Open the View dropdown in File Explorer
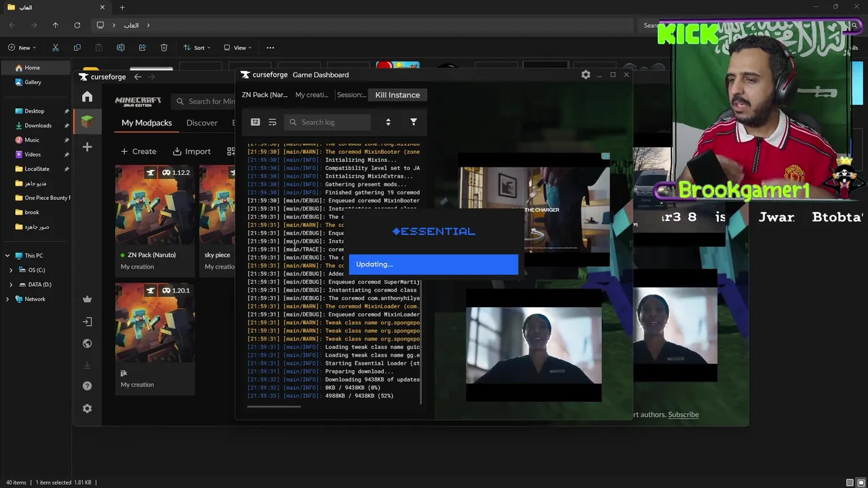This screenshot has height=488, width=868. 238,47
